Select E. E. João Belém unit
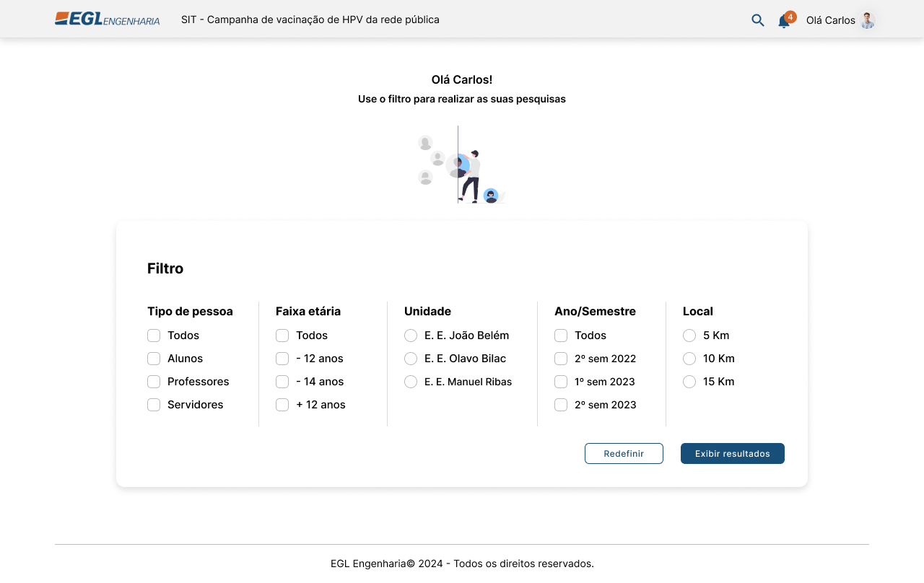Image resolution: width=924 pixels, height=583 pixels. point(411,336)
